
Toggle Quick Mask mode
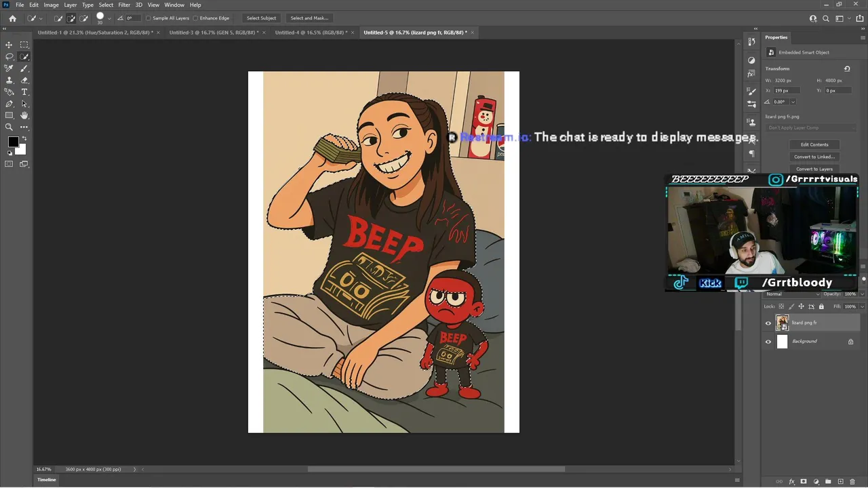pyautogui.click(x=9, y=164)
